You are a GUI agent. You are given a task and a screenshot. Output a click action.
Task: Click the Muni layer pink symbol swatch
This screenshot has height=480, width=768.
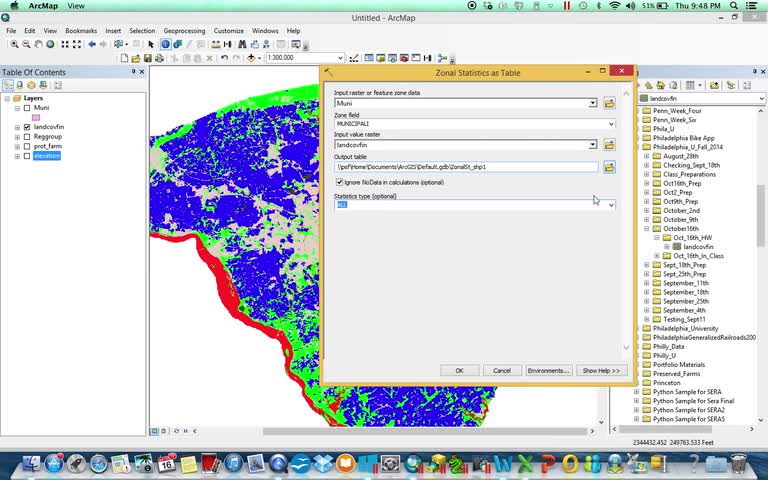pos(36,118)
